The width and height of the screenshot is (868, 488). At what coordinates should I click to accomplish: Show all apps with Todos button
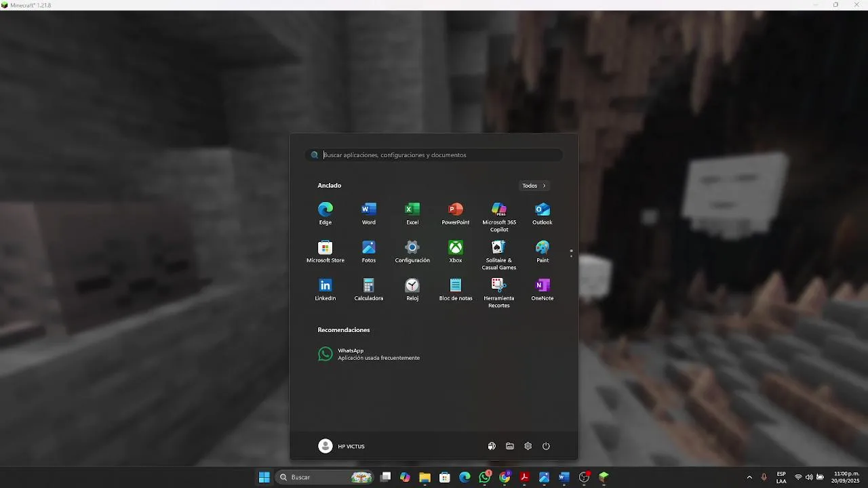pyautogui.click(x=534, y=186)
